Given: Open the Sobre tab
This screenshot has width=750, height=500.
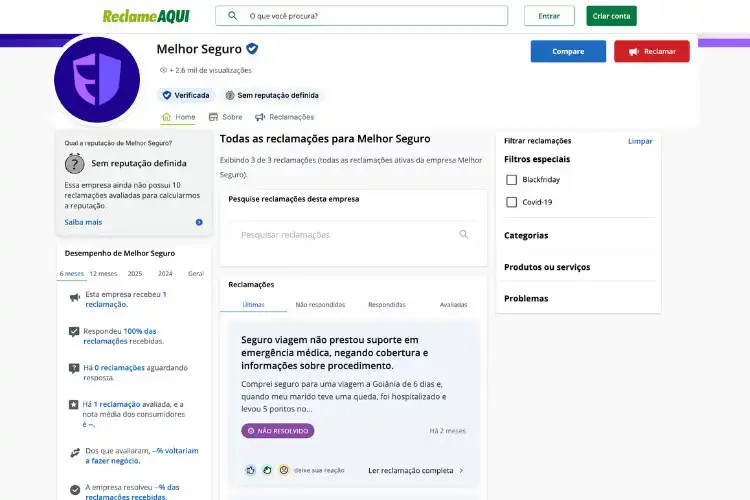Looking at the screenshot, I should click(x=226, y=117).
